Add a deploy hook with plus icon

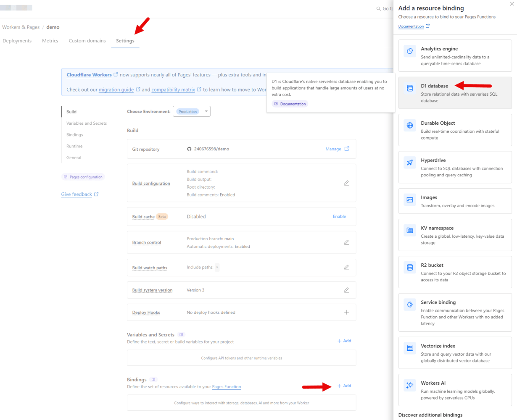click(346, 312)
